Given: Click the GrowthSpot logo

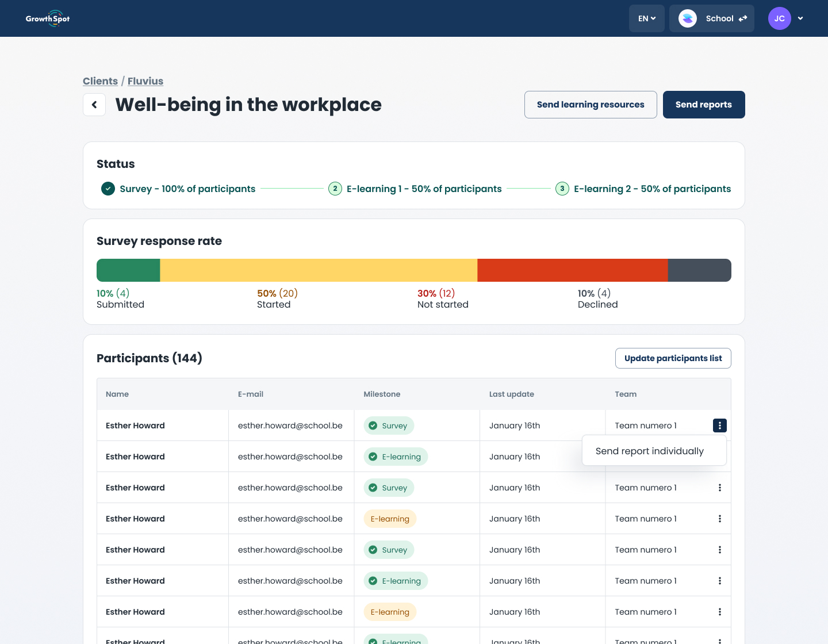Looking at the screenshot, I should pyautogui.click(x=48, y=18).
